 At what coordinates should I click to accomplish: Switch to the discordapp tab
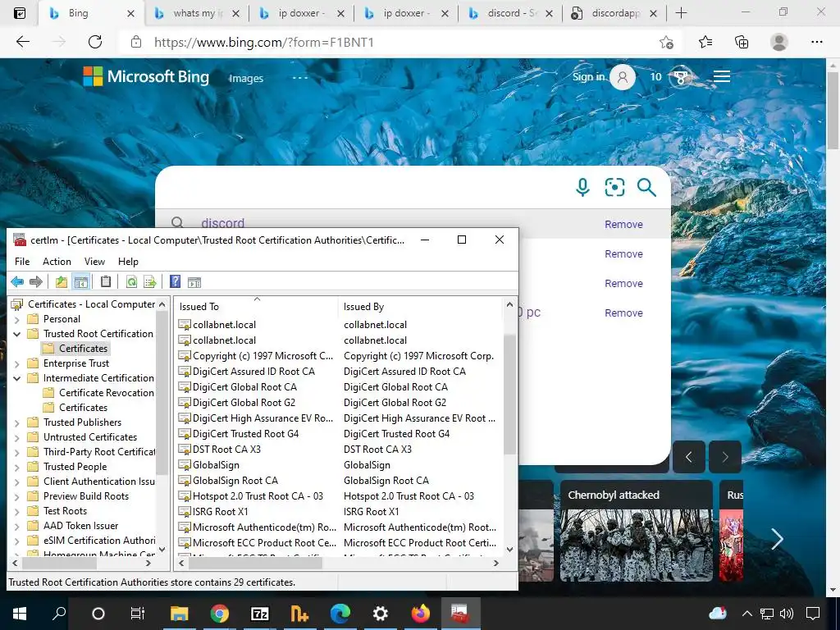[614, 13]
